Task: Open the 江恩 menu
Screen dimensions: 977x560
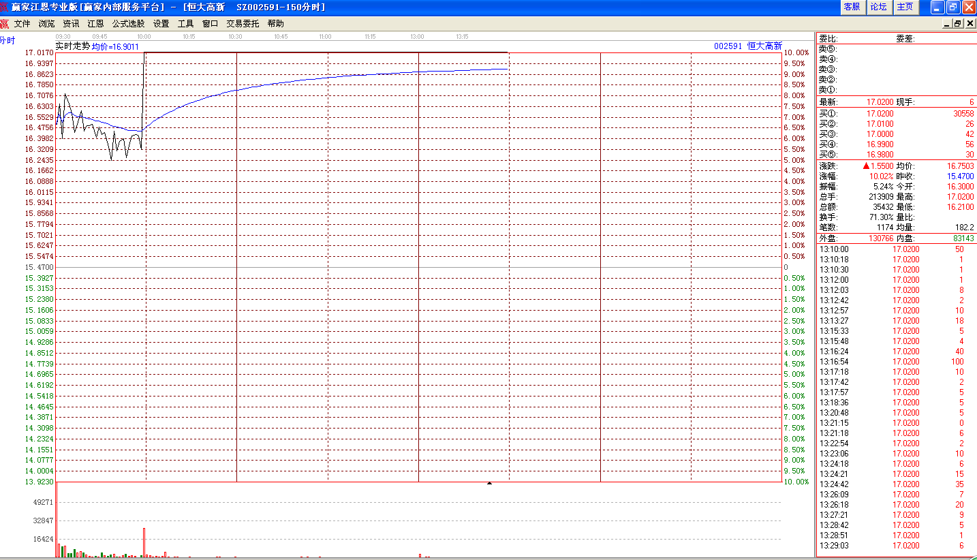Action: click(96, 23)
